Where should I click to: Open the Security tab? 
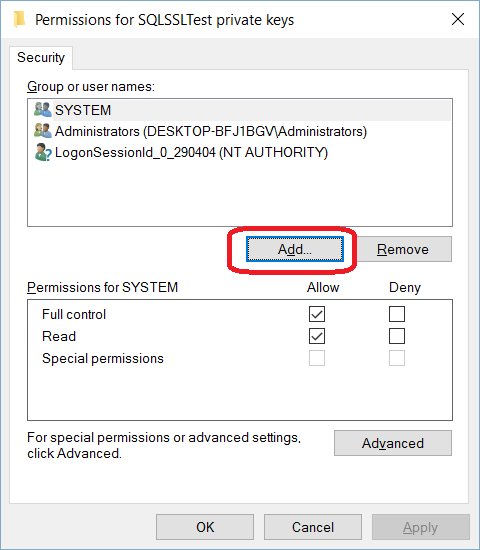[41, 58]
